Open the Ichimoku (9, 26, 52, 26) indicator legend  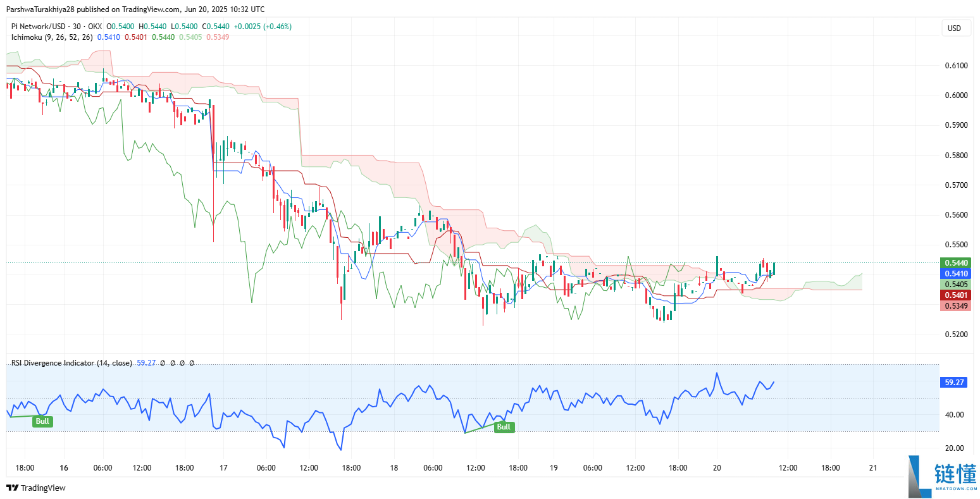(x=52, y=37)
